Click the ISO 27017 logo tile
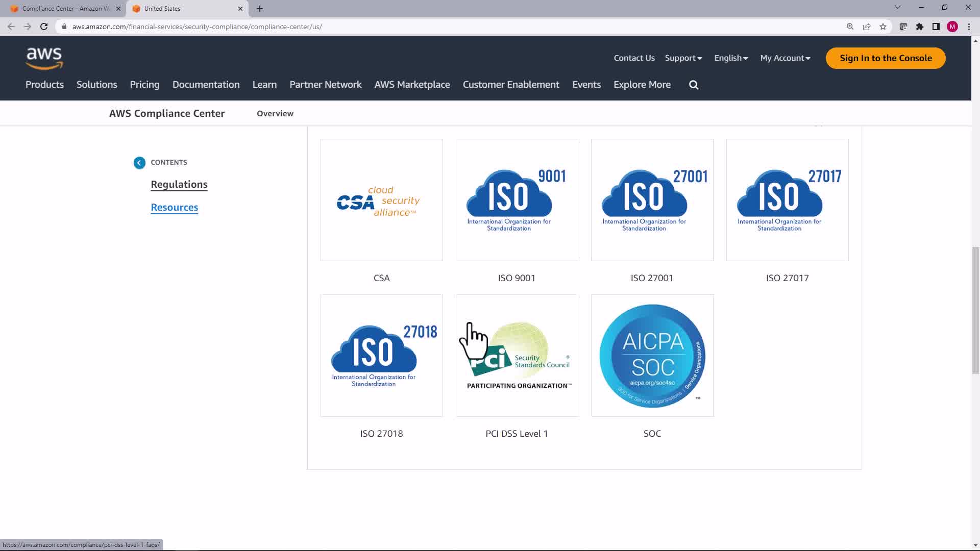 (787, 200)
